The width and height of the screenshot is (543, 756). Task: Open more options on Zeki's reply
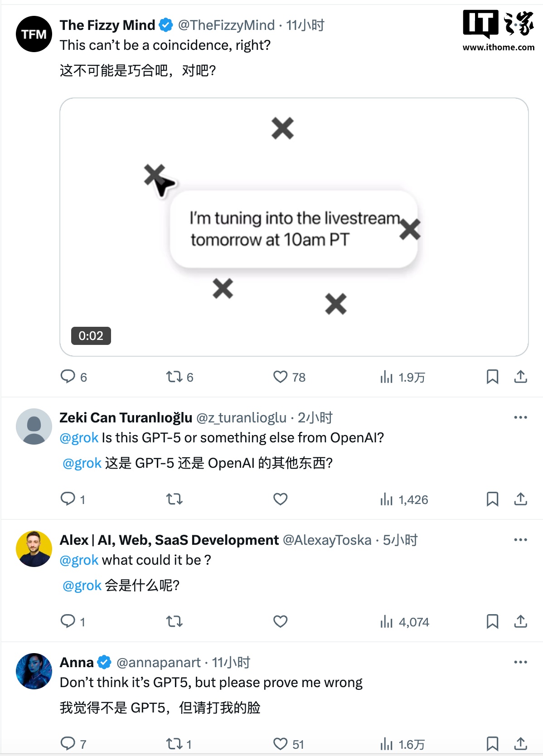point(520,417)
